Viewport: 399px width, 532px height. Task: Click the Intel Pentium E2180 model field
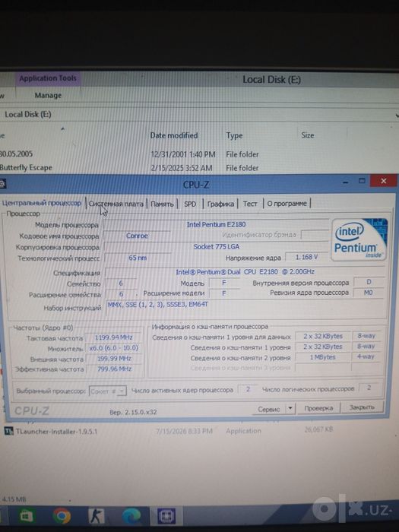pyautogui.click(x=216, y=224)
